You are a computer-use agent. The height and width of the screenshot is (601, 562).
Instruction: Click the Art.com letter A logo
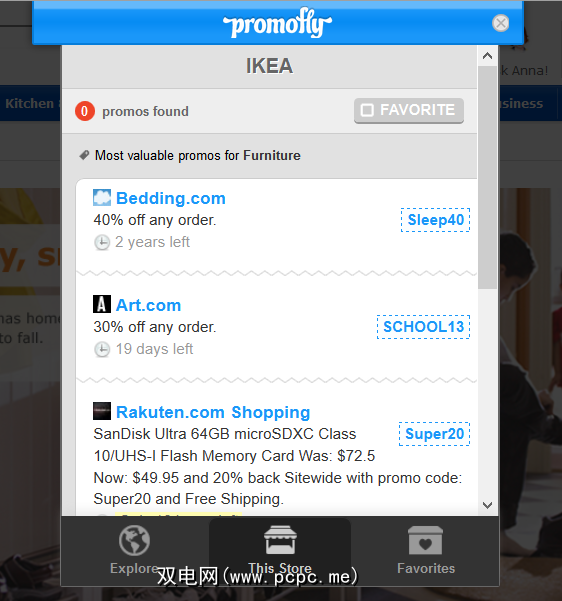(x=102, y=304)
